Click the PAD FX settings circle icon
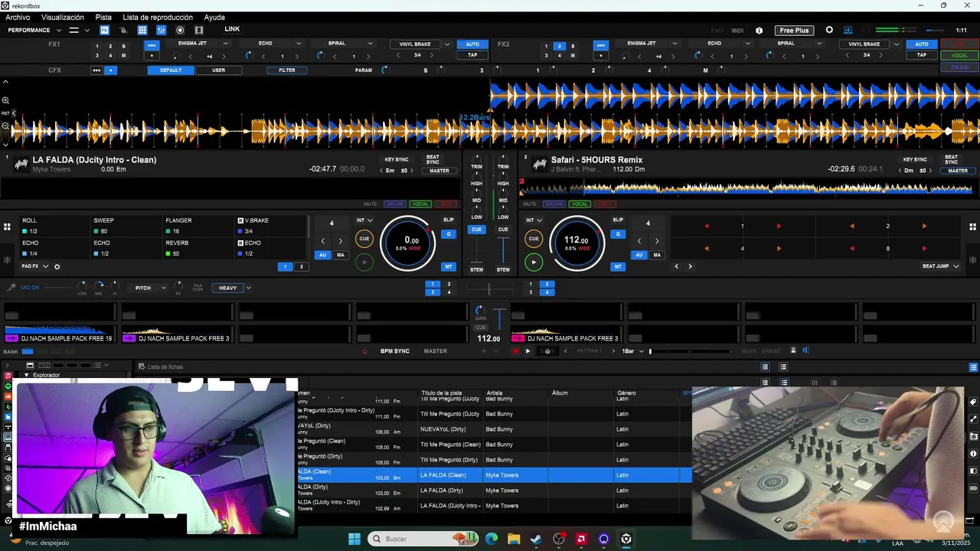 click(57, 266)
